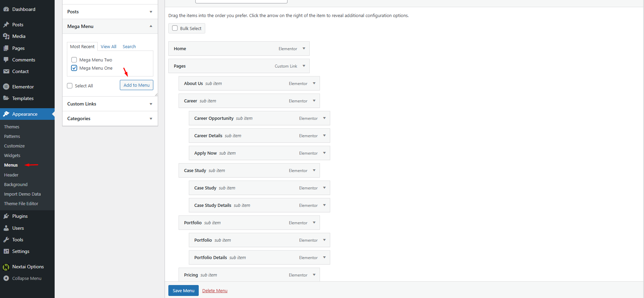This screenshot has width=644, height=298.
Task: Check the Mega Menu Two checkbox
Action: [x=74, y=60]
